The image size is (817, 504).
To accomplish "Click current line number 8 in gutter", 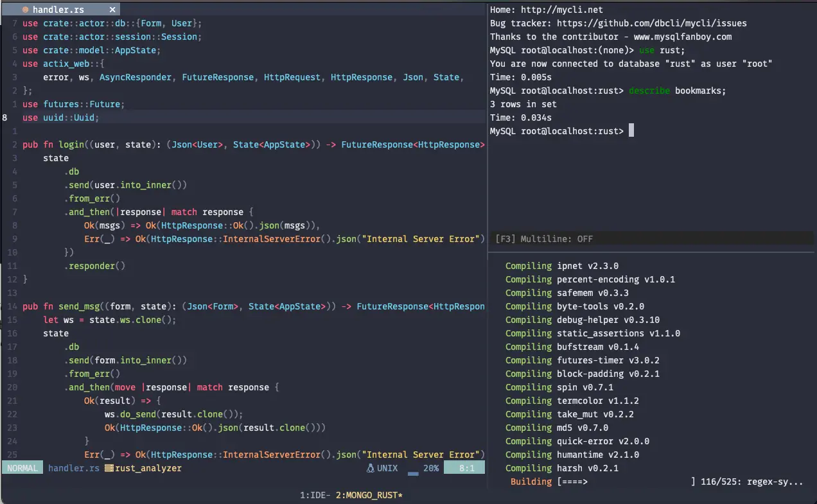I will click(5, 117).
